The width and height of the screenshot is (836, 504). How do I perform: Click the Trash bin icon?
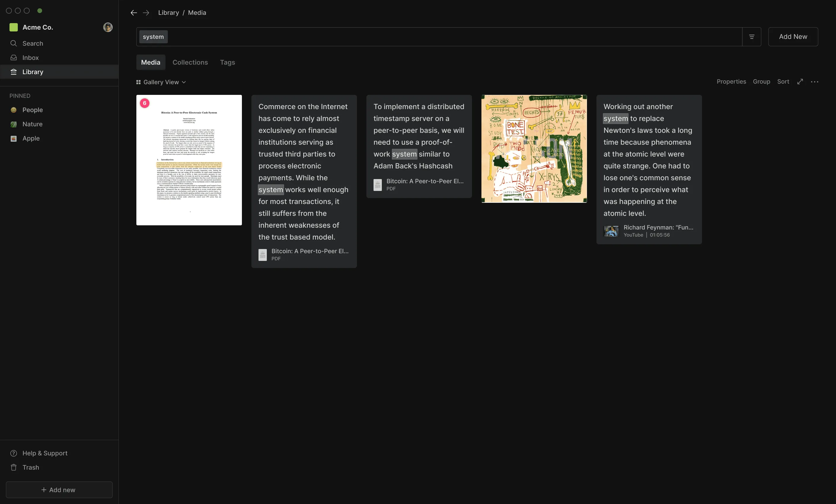pos(14,468)
